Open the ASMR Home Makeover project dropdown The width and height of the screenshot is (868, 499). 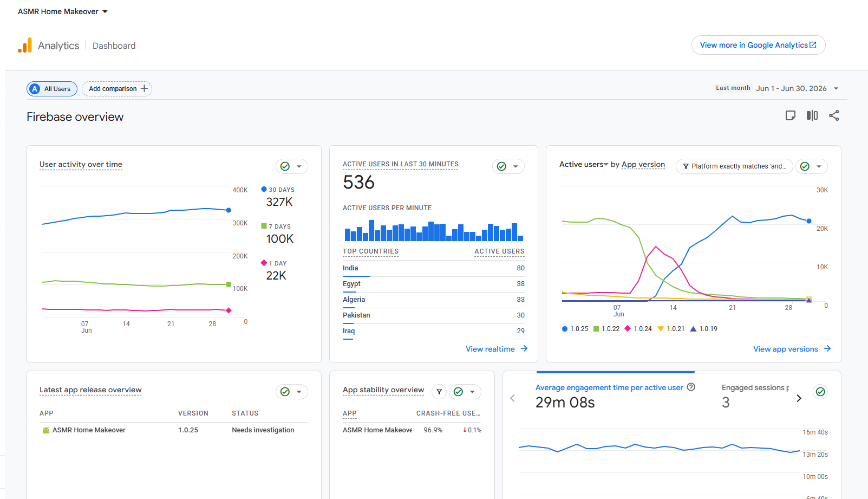(63, 11)
